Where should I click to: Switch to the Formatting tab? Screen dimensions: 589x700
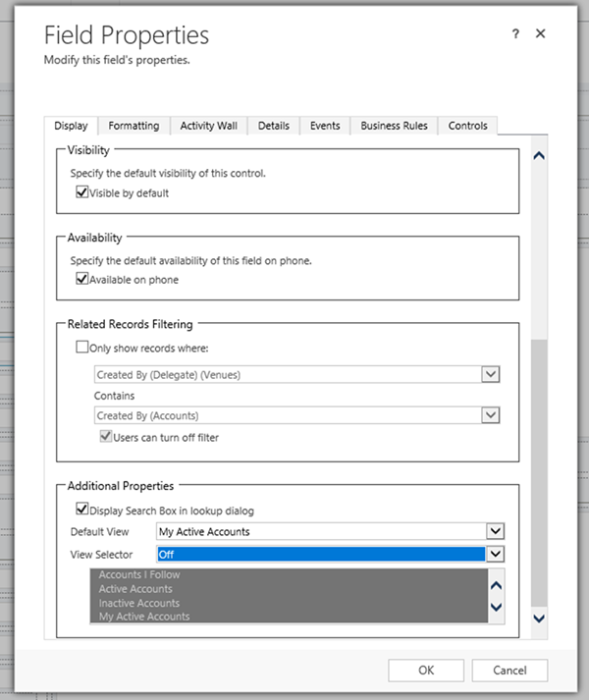134,126
